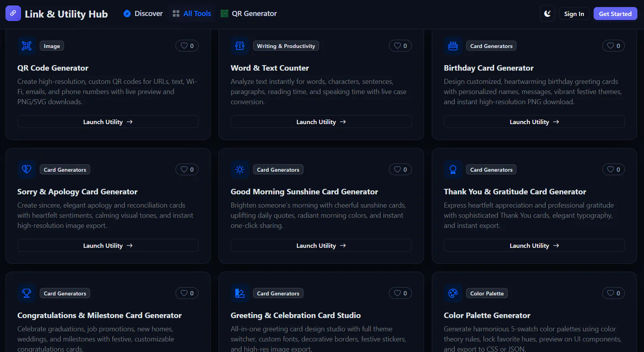Open the Link & Utility Hub home title
This screenshot has width=644, height=352.
[66, 14]
